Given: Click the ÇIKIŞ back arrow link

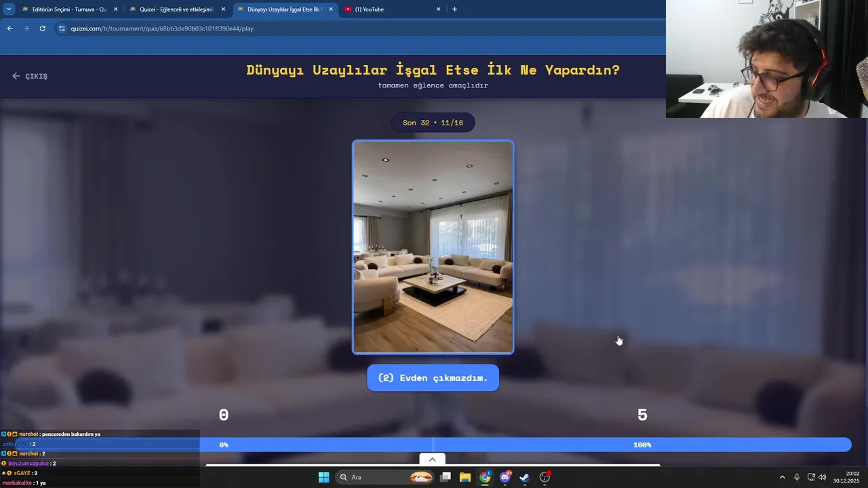Looking at the screenshot, I should tap(30, 76).
